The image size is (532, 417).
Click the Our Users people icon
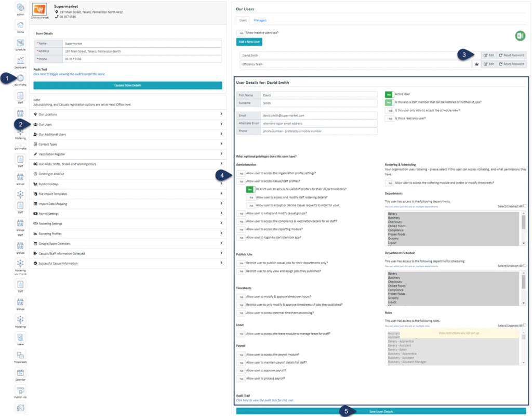click(35, 124)
